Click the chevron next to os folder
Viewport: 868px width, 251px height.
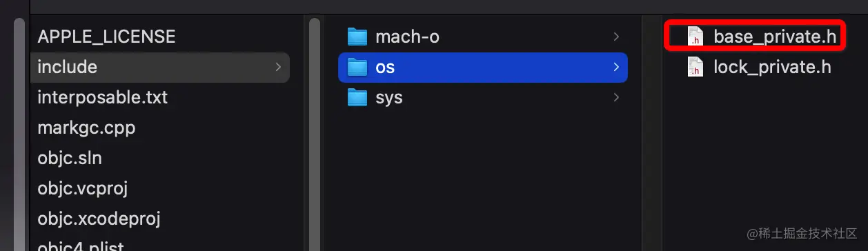615,67
